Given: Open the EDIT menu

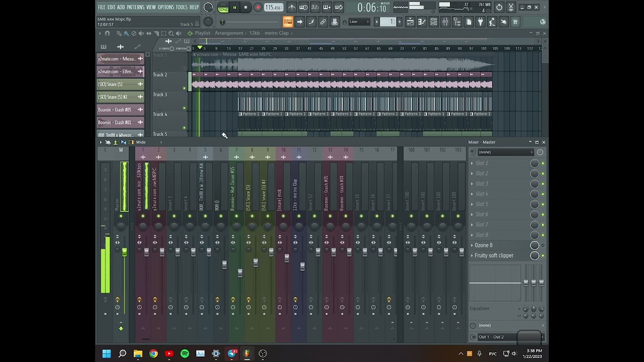Looking at the screenshot, I should coord(111,7).
